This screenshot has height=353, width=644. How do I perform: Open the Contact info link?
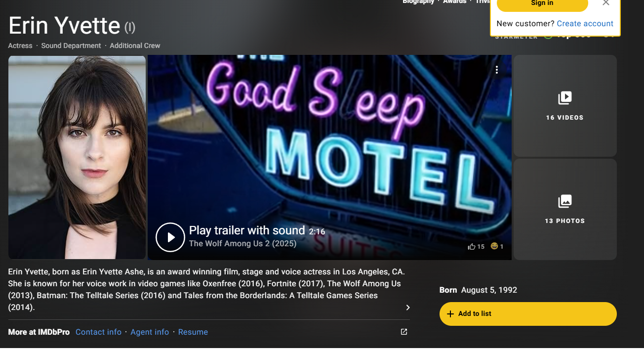[x=98, y=332]
